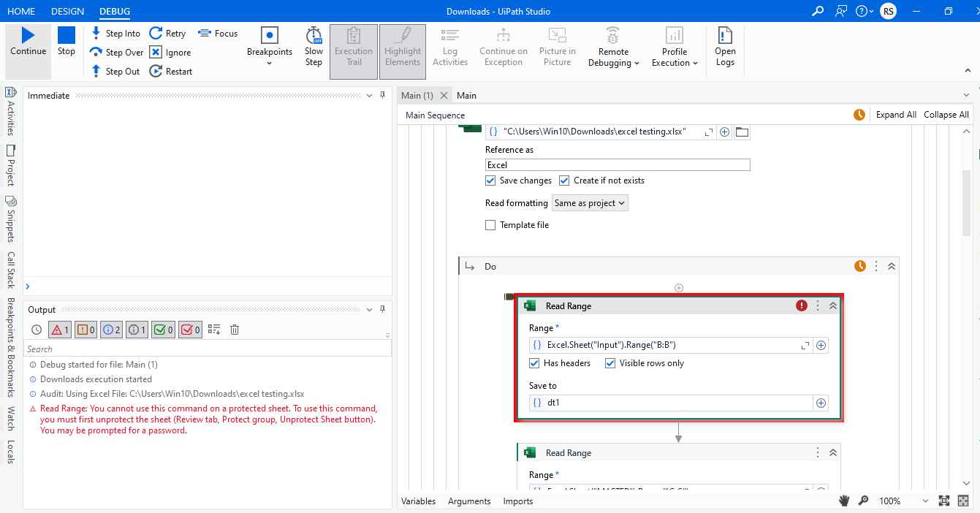Toggle Slow Step mode
The height and width of the screenshot is (513, 980).
click(x=314, y=47)
